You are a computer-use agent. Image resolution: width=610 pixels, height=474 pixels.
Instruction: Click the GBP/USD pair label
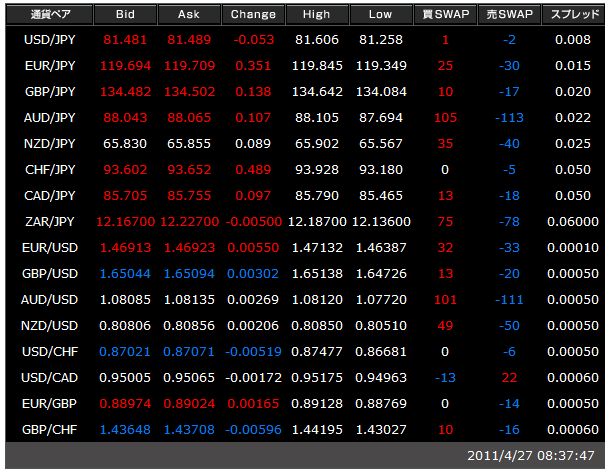click(x=49, y=274)
